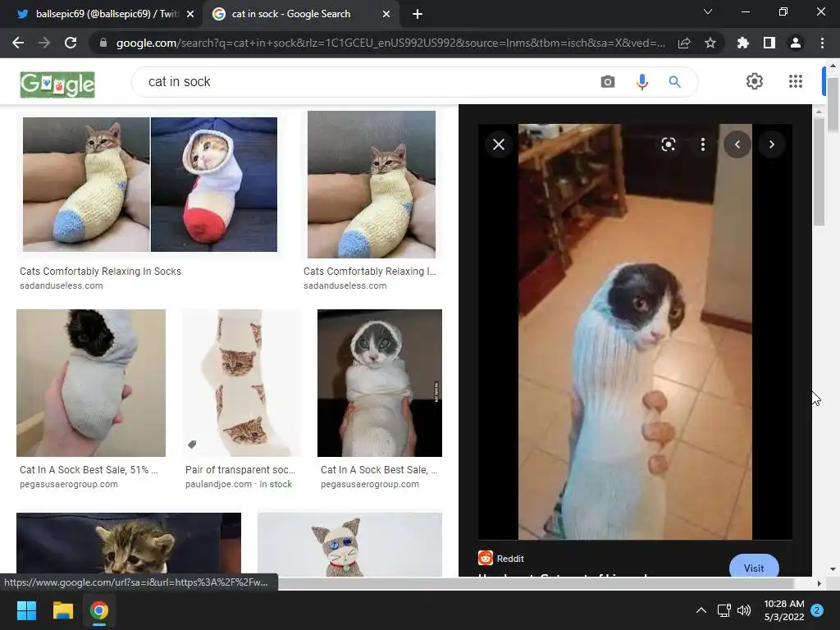Open the Chrome three-dot menu

point(822,43)
